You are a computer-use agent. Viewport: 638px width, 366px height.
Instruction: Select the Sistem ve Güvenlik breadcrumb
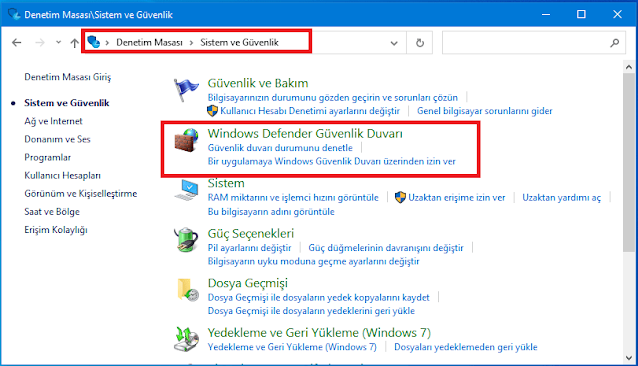click(239, 42)
